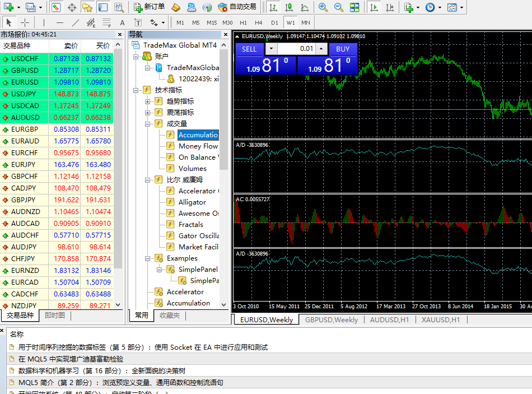Switch timeframe to M1
This screenshot has height=394, width=532.
coord(180,23)
